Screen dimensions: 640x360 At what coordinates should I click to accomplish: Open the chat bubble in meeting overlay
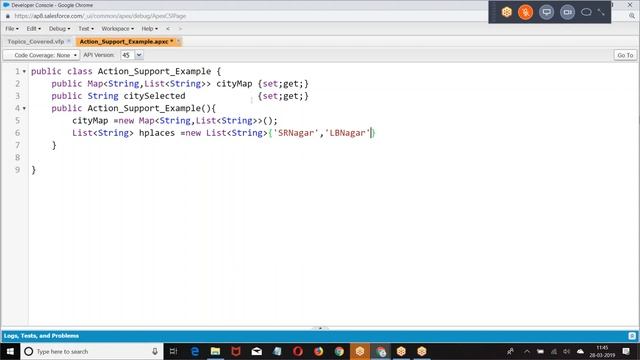[586, 12]
